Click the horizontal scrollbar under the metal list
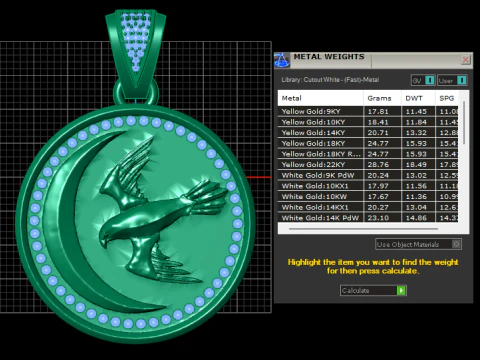The image size is (480, 360). pyautogui.click(x=363, y=229)
